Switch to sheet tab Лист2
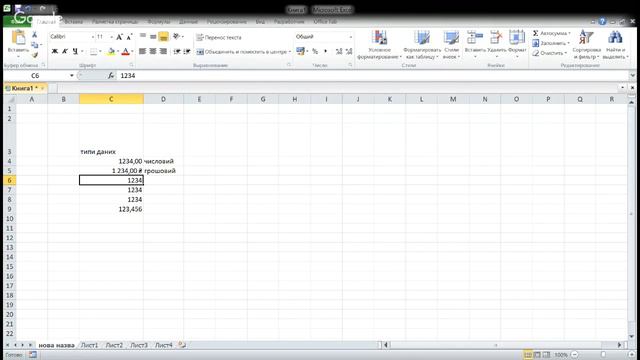The height and width of the screenshot is (360, 640). (x=114, y=345)
